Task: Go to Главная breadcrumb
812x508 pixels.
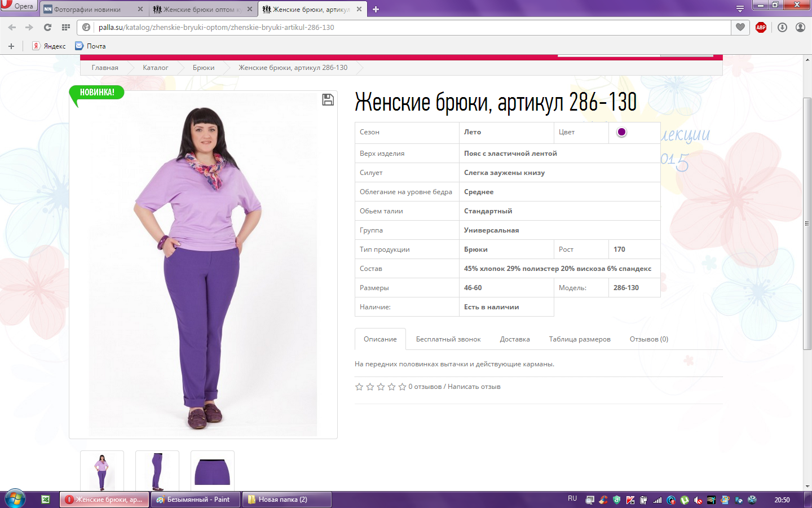Action: point(105,68)
